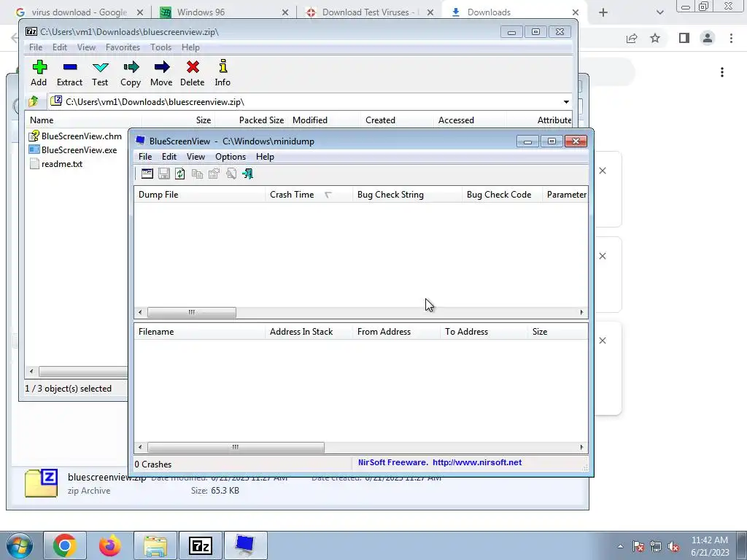Select BlueScreenView.chm in 7-Zip file list
Screen dimensions: 747x560
coord(75,136)
